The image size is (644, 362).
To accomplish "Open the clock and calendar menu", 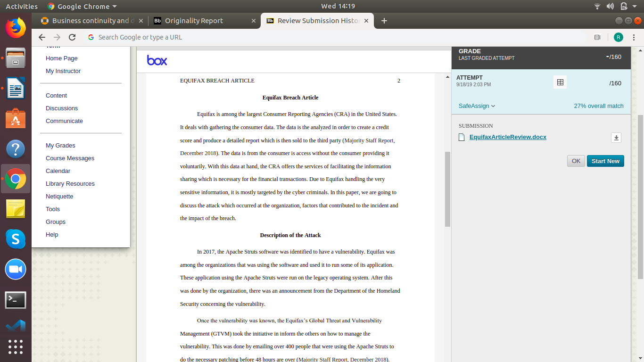I will coord(338,6).
